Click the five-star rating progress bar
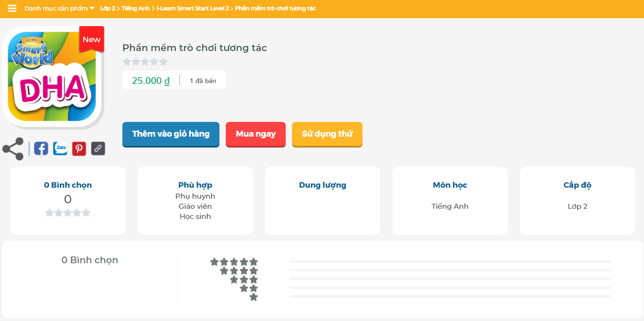The height and width of the screenshot is (321, 644). (x=450, y=262)
